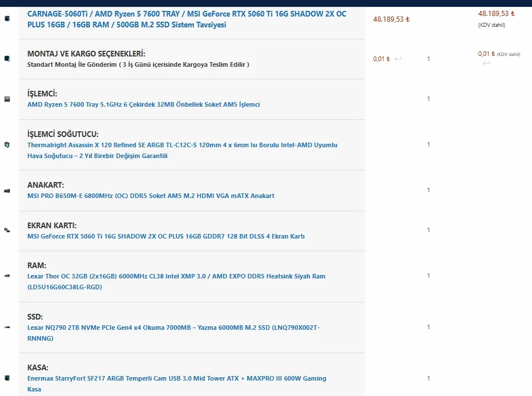Open the Thermalright Assassin X 120 cooler link
The width and height of the screenshot is (532, 396).
(x=182, y=150)
